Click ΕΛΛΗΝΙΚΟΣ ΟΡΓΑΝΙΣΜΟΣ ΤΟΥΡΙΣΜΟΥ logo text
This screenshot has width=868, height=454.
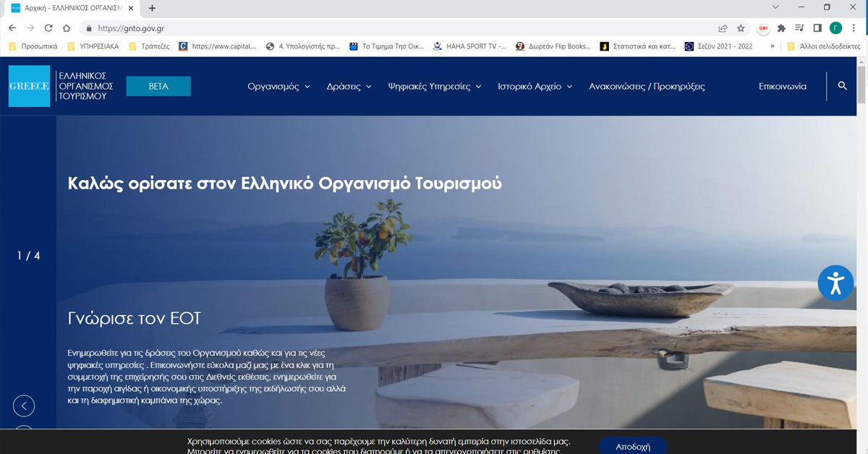(85, 86)
